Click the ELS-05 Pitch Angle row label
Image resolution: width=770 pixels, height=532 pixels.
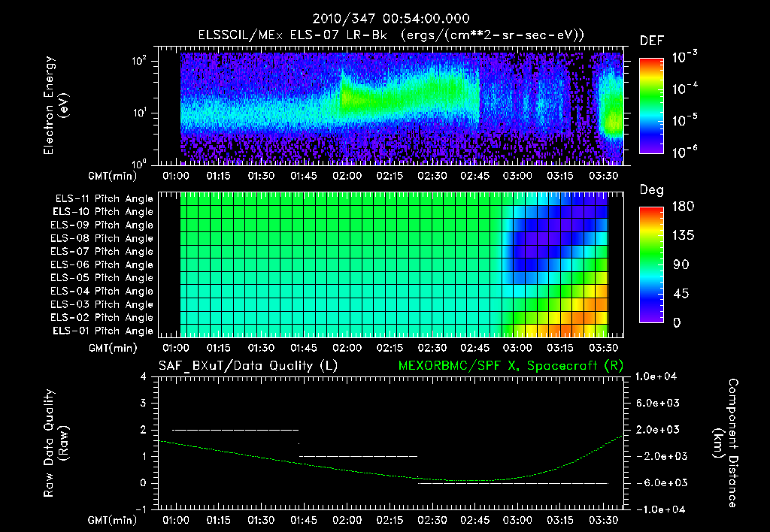(x=102, y=278)
